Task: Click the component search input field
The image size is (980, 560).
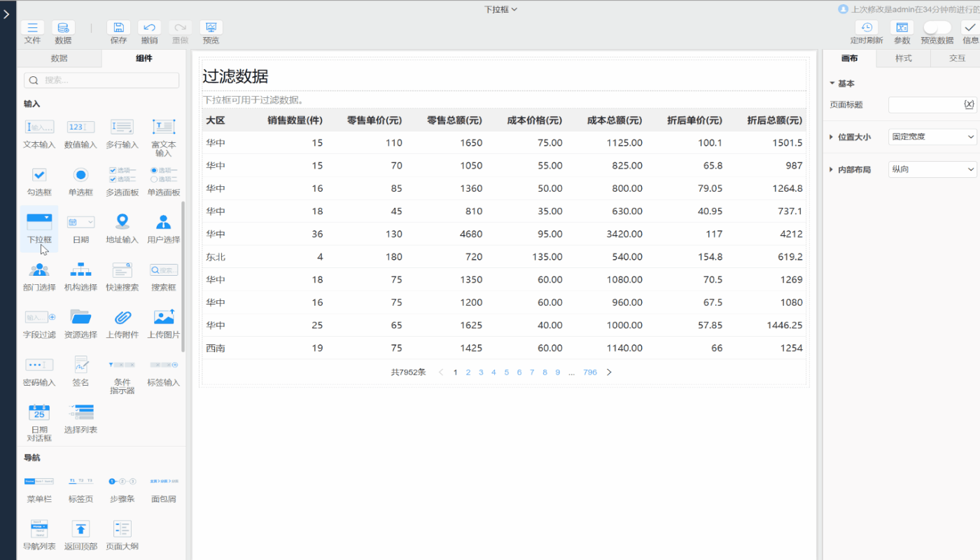Action: pos(101,80)
